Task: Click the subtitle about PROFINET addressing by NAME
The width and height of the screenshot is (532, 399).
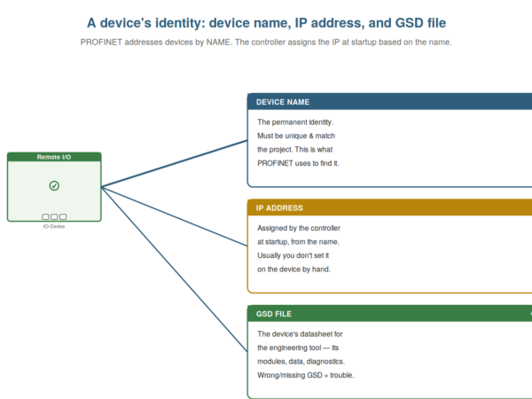Action: coord(266,42)
